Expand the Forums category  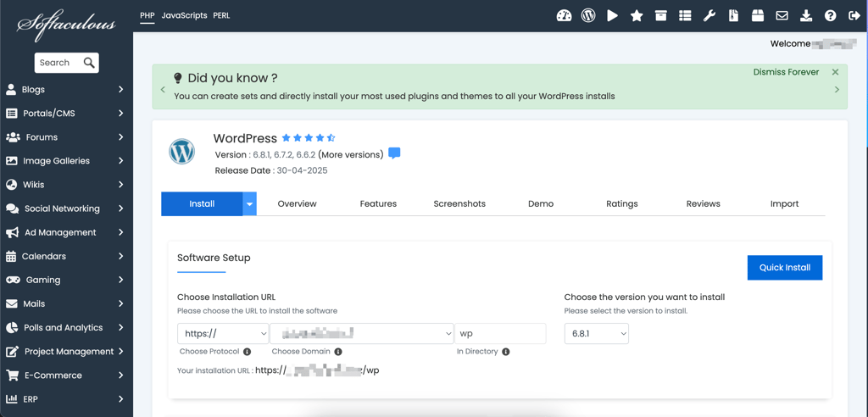(x=66, y=137)
